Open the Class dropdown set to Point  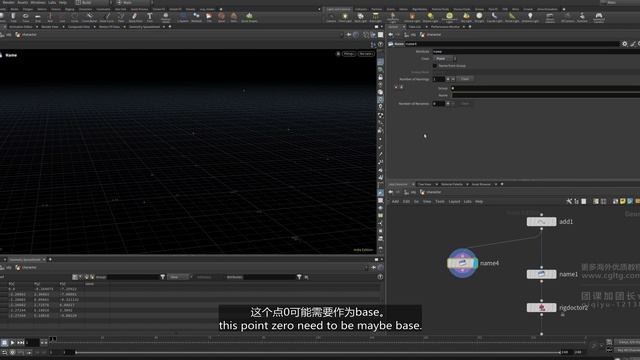[444, 58]
